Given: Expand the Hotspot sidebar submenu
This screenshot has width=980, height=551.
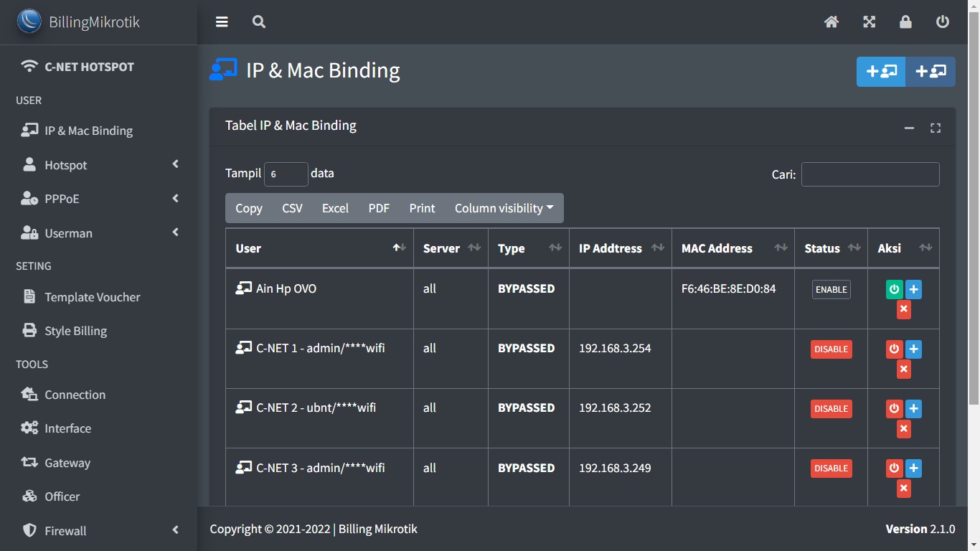Looking at the screenshot, I should [x=99, y=165].
